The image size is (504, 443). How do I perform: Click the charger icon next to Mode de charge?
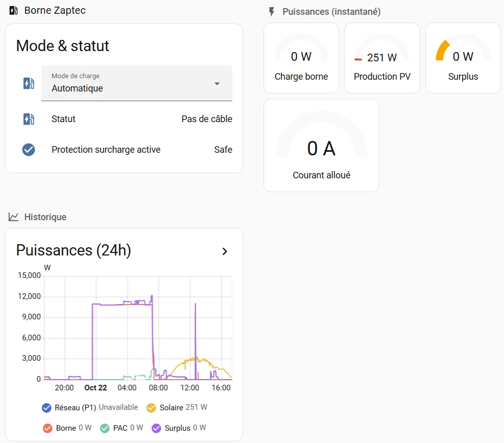pos(29,83)
